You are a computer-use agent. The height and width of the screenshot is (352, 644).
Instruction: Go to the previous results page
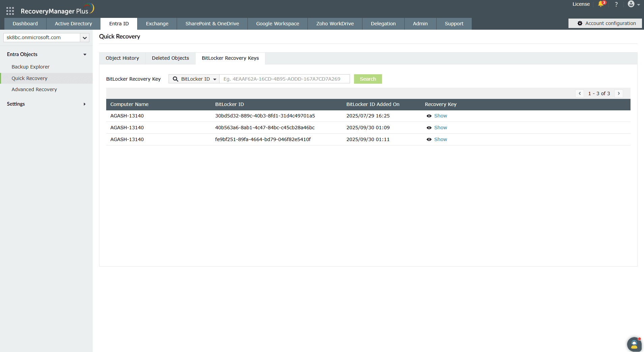[580, 93]
